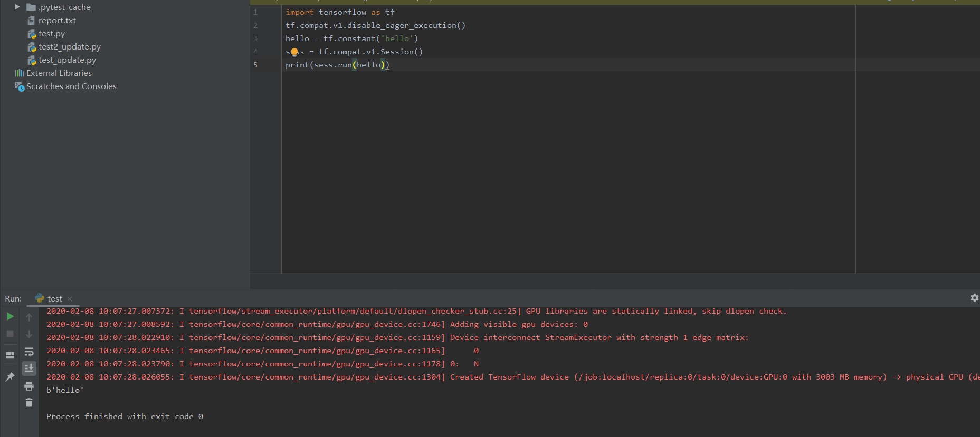Restore layout in Run panel

point(10,355)
